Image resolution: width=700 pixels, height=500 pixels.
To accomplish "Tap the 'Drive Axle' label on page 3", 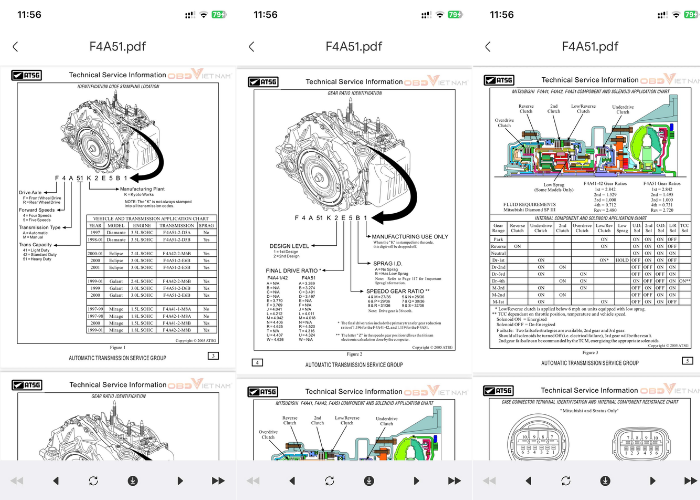I will [30, 192].
